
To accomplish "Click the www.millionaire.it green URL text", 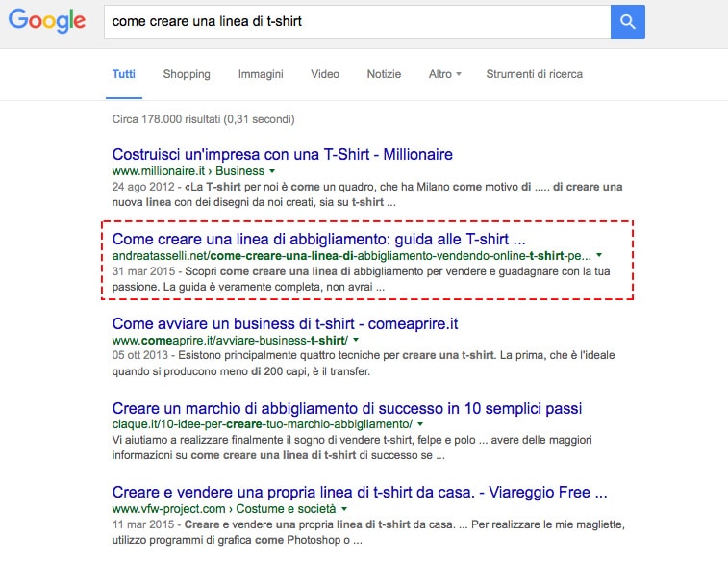I will [x=188, y=171].
